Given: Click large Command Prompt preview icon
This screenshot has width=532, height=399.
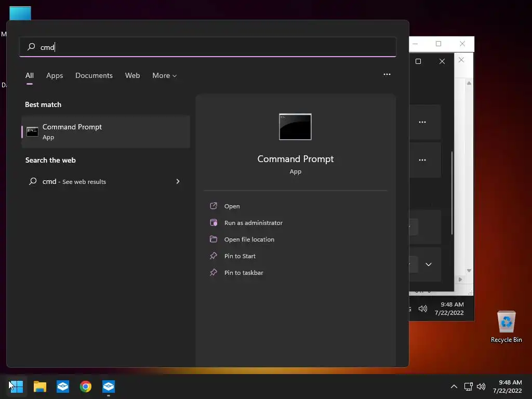Looking at the screenshot, I should click(x=295, y=127).
